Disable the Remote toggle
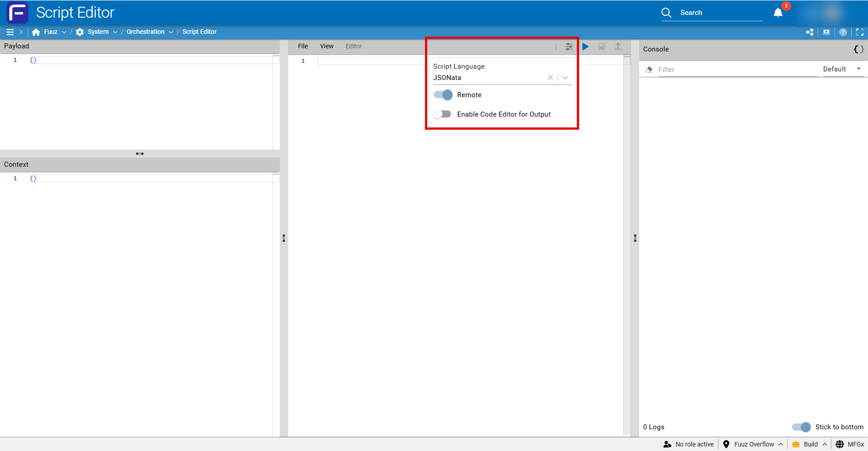 click(x=443, y=95)
